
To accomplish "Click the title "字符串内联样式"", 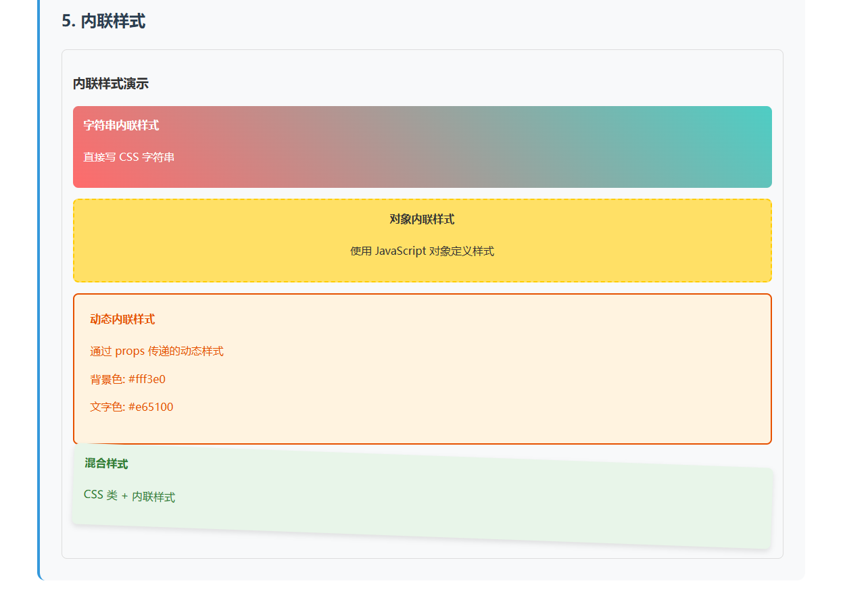I will [122, 125].
